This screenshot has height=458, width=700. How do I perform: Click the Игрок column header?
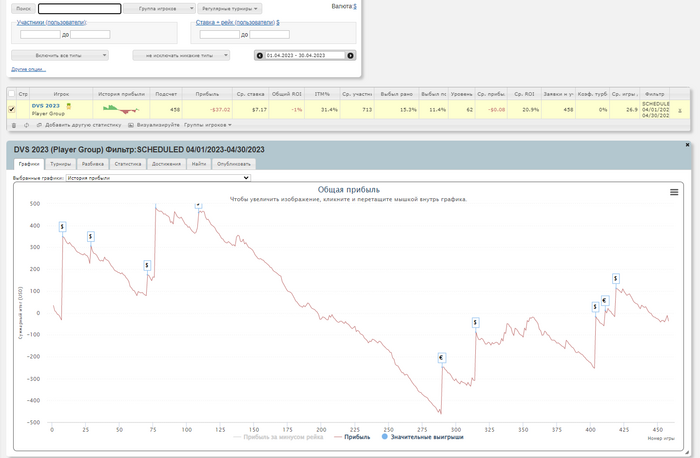[61, 94]
